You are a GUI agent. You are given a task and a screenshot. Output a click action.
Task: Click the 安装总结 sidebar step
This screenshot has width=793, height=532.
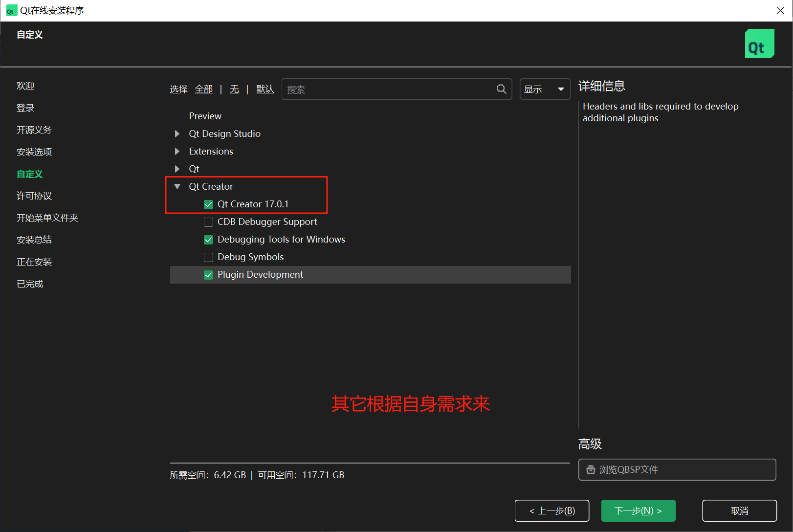[34, 240]
